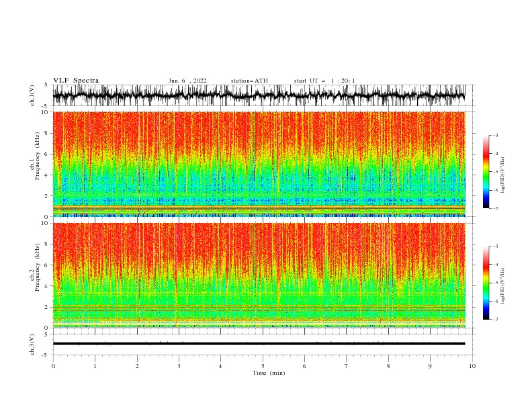Click the lower color bar legend label log(PSD)
The image size is (532, 411).
(503, 286)
